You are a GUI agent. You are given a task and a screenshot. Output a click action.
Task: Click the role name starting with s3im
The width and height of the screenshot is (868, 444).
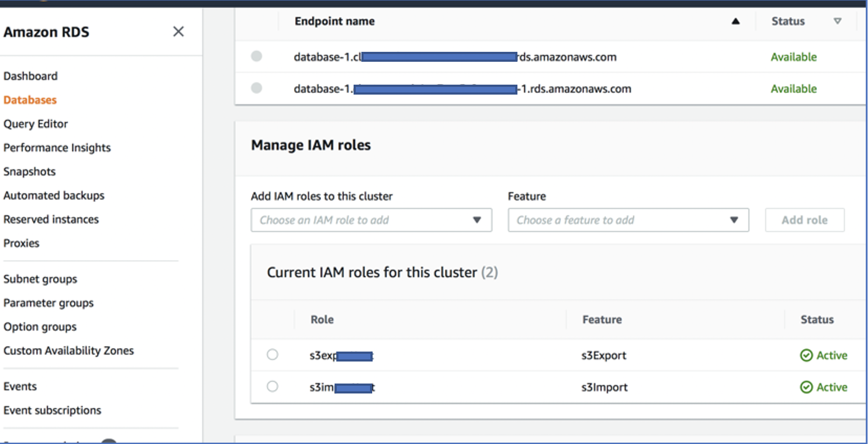click(342, 387)
